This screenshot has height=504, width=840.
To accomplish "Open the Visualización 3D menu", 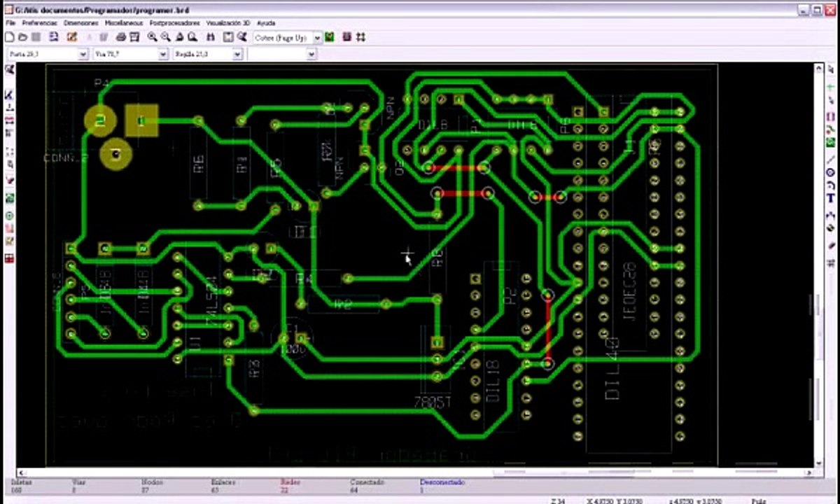I will coord(227,23).
